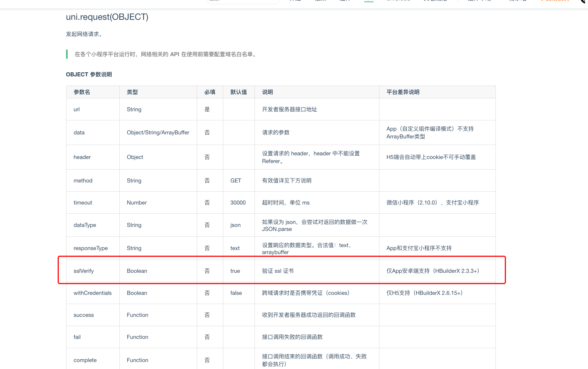This screenshot has height=369, width=588.
Task: Click '30000' default value cell
Action: (x=238, y=203)
